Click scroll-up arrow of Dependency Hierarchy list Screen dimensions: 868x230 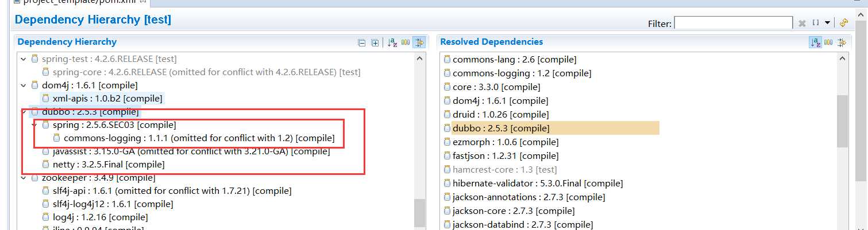420,58
